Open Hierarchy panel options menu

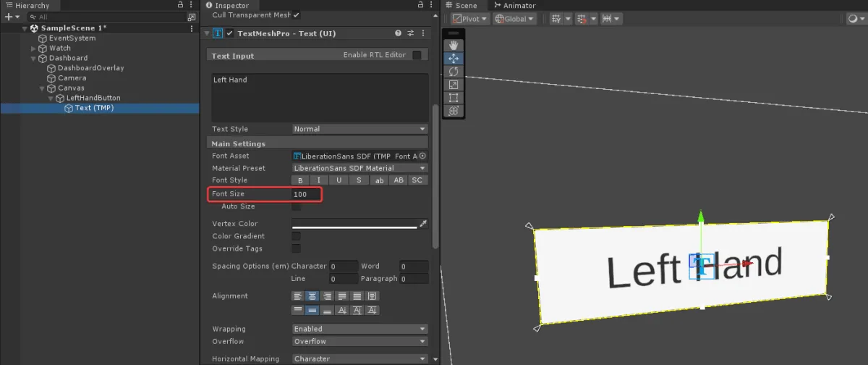[x=192, y=5]
